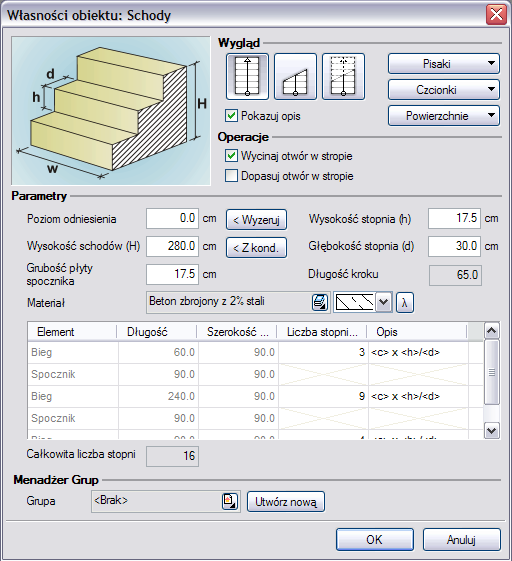Toggle the Pokazuj opis checkbox

(231, 116)
